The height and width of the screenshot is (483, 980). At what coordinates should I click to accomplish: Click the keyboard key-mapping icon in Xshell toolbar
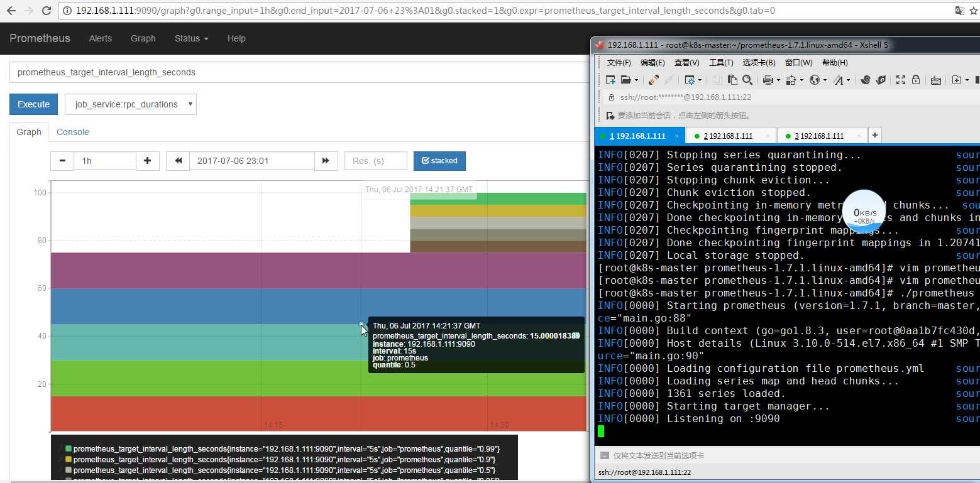(x=936, y=80)
